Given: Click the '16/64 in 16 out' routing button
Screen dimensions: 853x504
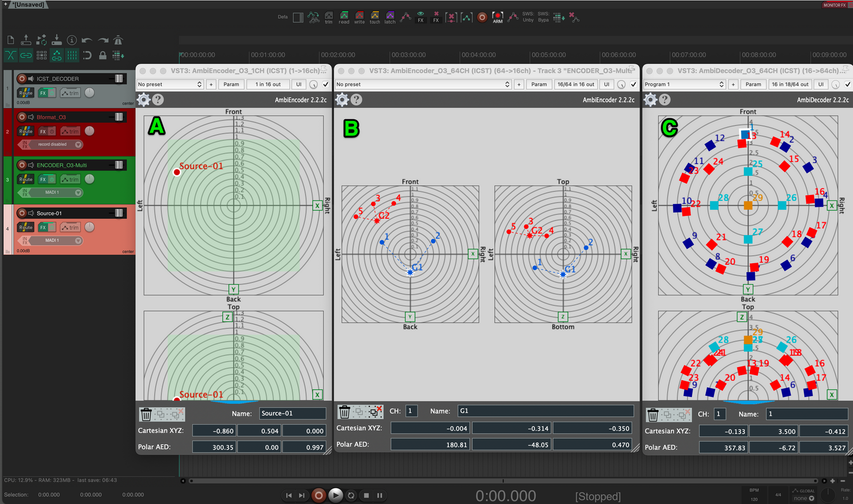Looking at the screenshot, I should tap(575, 84).
